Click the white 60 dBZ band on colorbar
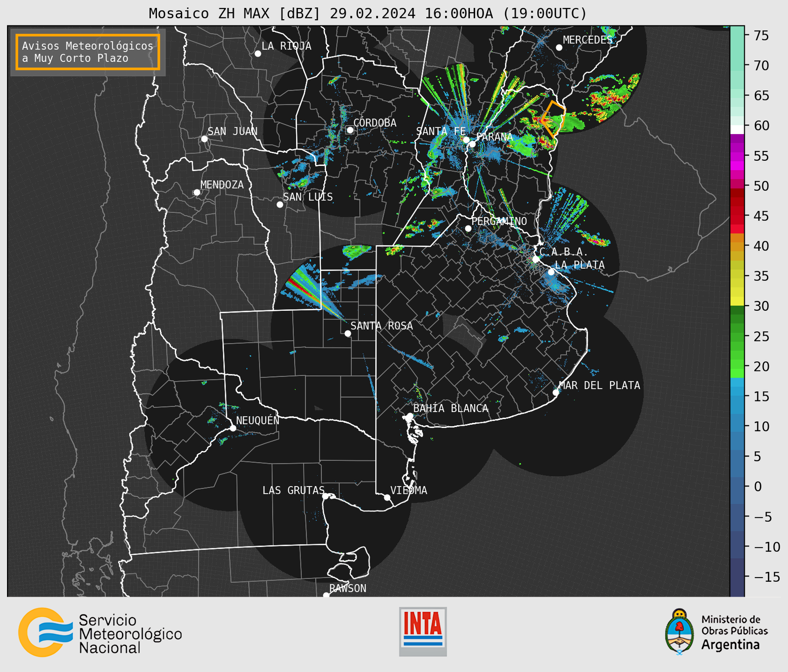The width and height of the screenshot is (788, 672). pyautogui.click(x=737, y=129)
